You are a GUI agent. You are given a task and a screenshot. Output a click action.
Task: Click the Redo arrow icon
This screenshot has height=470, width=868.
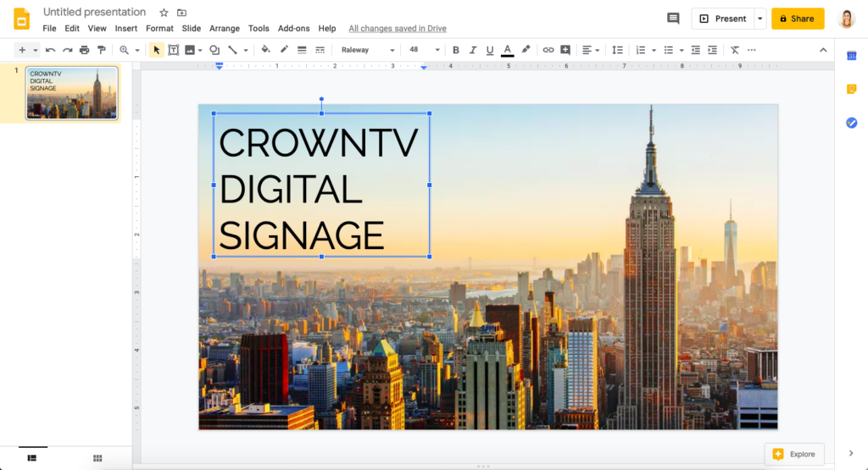tap(68, 50)
